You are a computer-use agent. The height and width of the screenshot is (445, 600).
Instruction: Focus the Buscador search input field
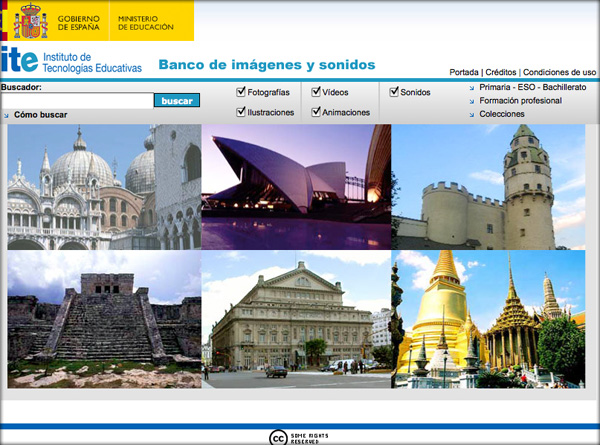[x=77, y=101]
